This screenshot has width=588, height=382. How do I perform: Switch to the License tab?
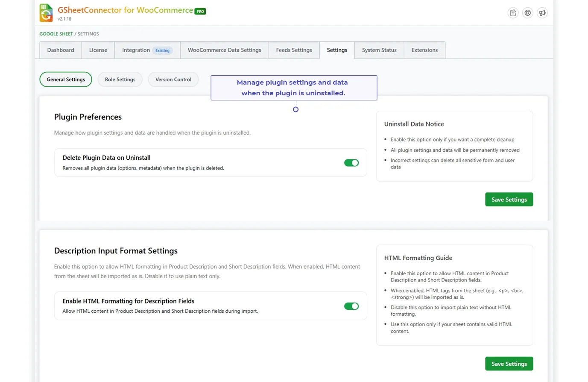(98, 50)
